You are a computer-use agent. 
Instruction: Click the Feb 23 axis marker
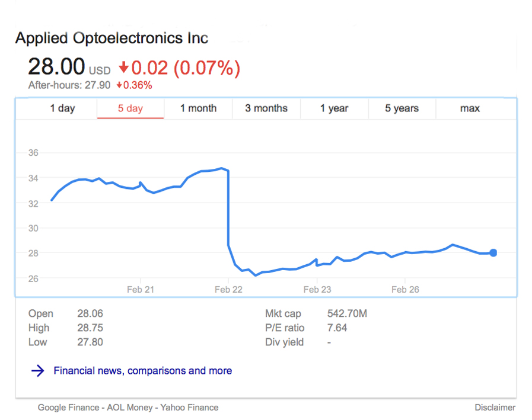(x=317, y=290)
